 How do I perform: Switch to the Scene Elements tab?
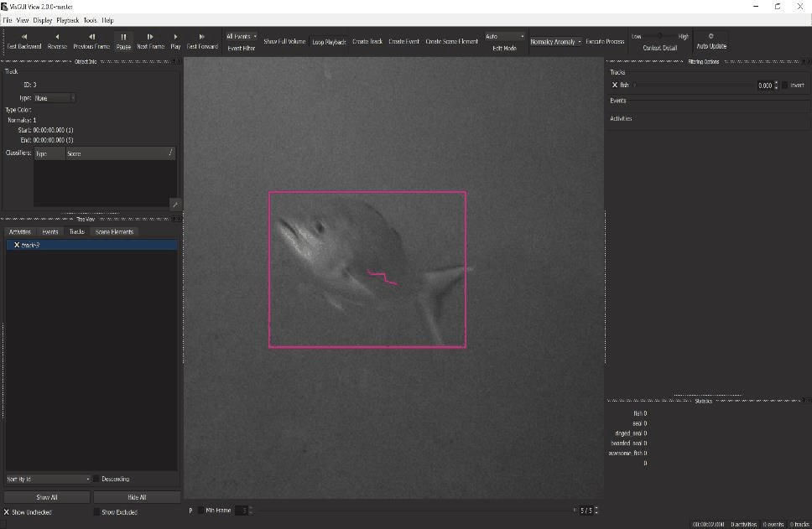pos(114,231)
